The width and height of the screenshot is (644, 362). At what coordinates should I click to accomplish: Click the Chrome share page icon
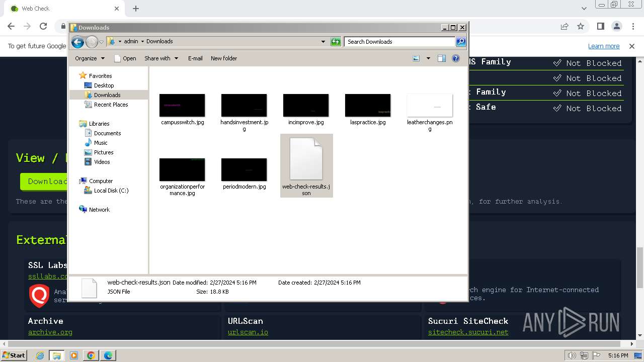(565, 26)
